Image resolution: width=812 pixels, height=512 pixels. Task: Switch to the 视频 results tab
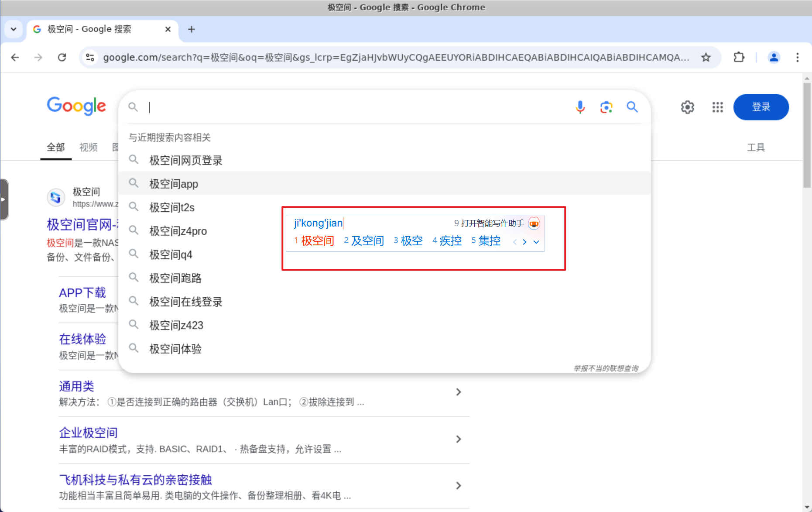click(89, 148)
